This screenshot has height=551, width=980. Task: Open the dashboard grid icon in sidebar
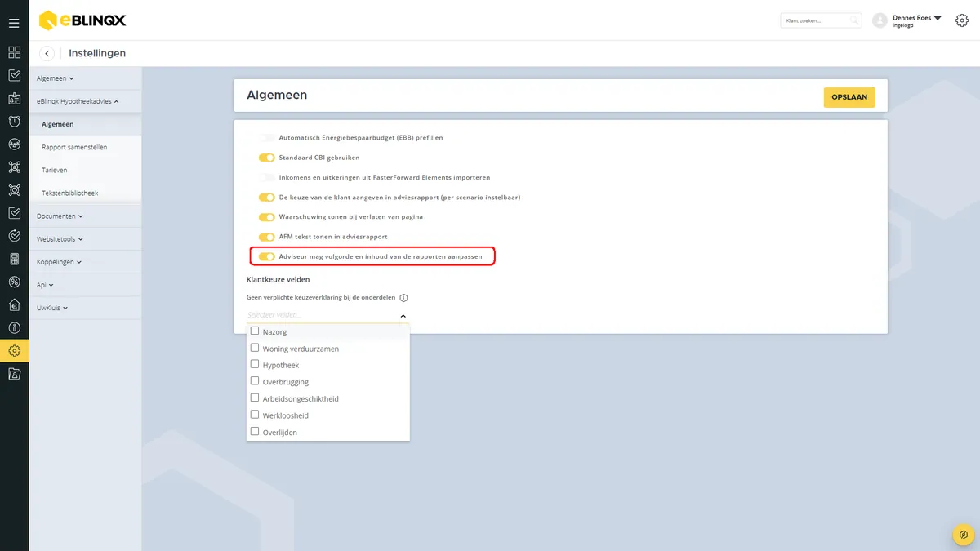(x=14, y=52)
